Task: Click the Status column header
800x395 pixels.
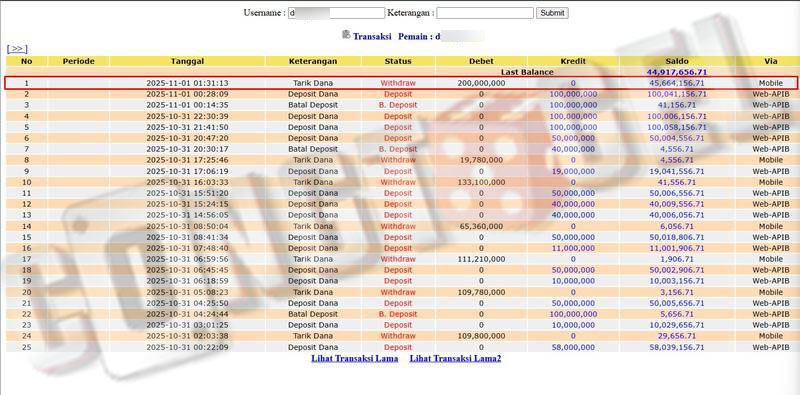Action: coord(398,61)
